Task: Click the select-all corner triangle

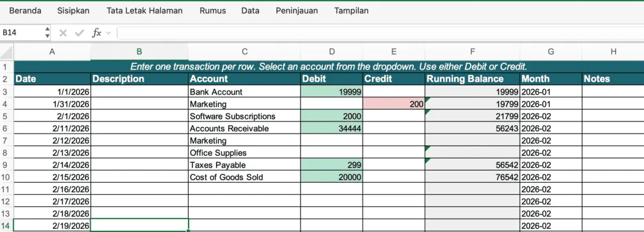Action: pos(7,52)
